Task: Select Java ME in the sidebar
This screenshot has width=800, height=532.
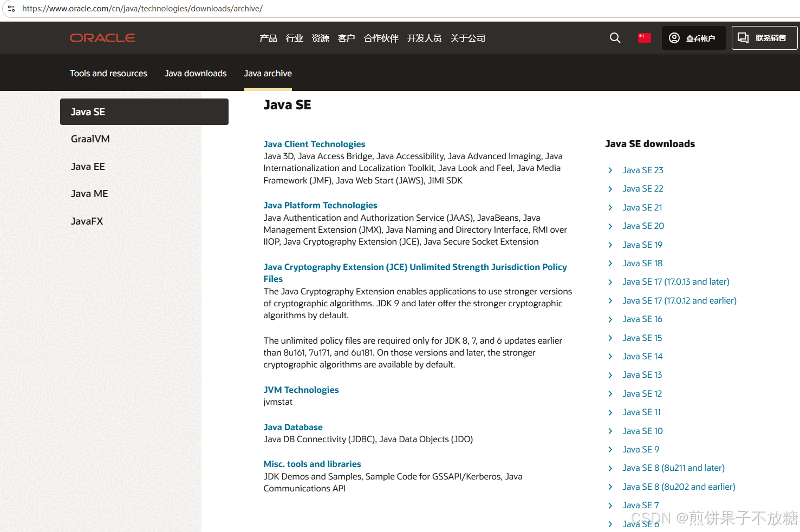Action: pos(89,194)
